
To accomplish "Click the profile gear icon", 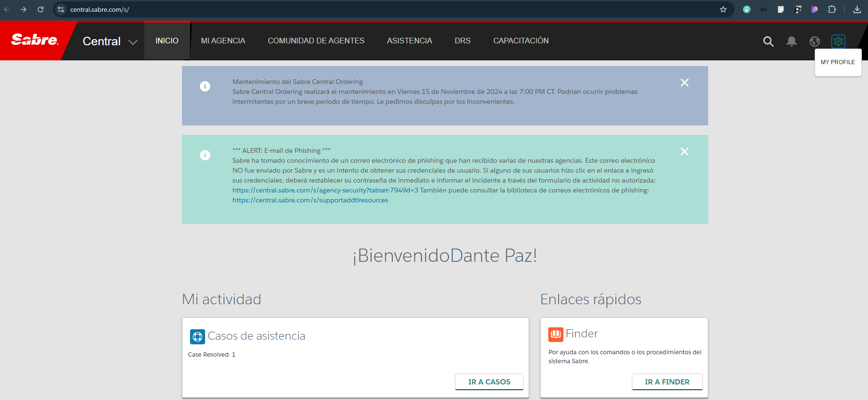I will 838,42.
